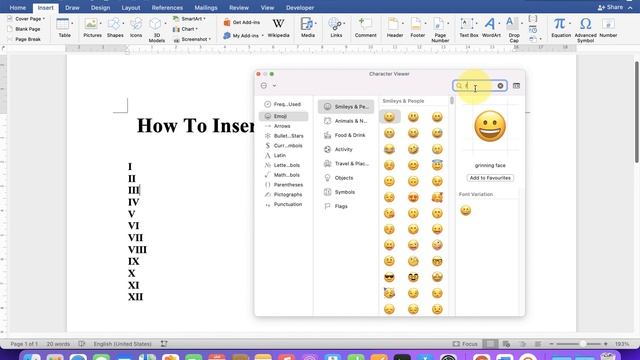Open the Pictures insert option
640x360 pixels.
coord(92,28)
